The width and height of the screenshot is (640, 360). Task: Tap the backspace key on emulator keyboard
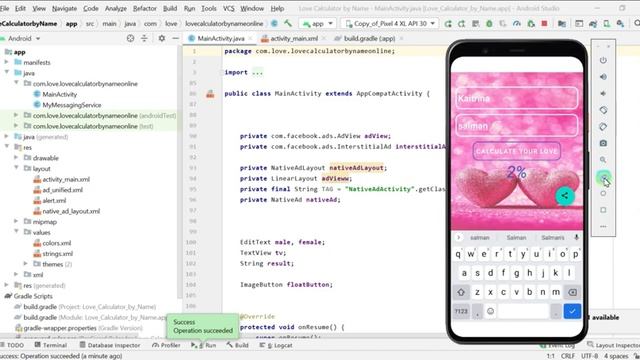pos(572,292)
